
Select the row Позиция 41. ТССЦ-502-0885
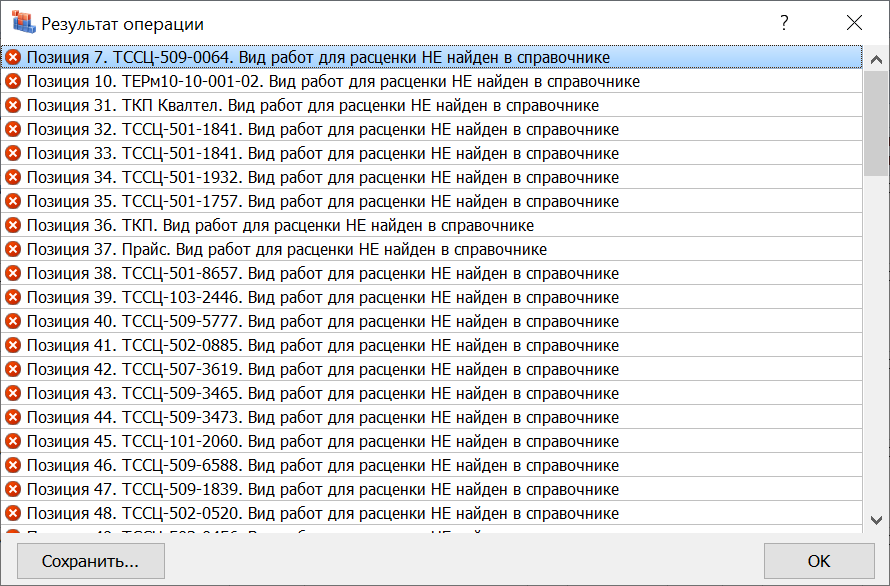[431, 345]
